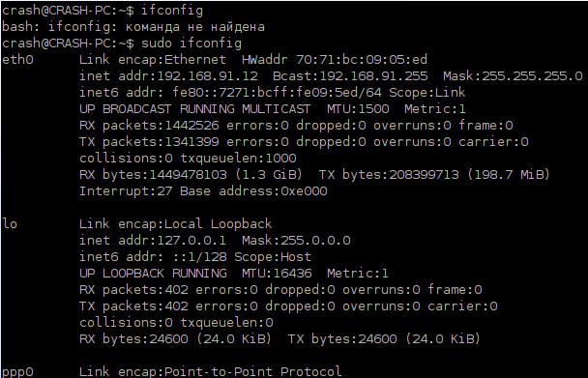Image resolution: width=588 pixels, height=378 pixels.
Task: Click TX packets:1341399 text
Action: click(x=149, y=142)
